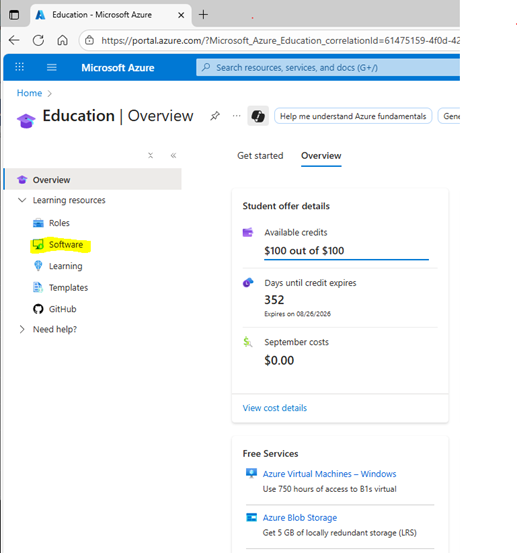View site information lock icon
The image size is (517, 553).
coord(90,41)
